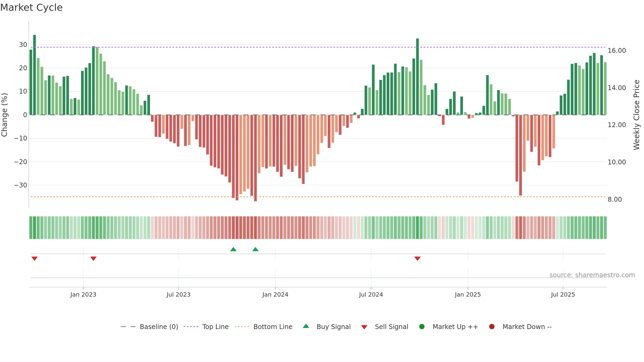The height and width of the screenshot is (362, 644).
Task: Click the Buy Signal legend triangle icon
Action: click(x=306, y=326)
